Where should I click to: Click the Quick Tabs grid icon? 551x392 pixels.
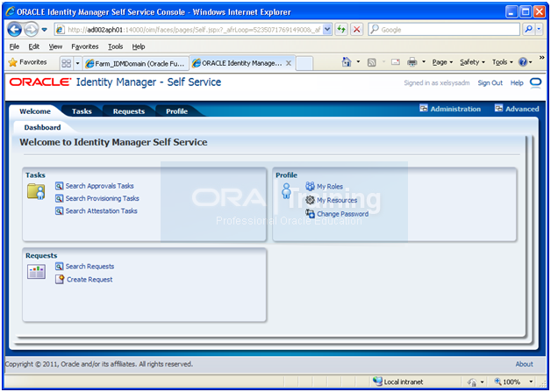point(66,63)
